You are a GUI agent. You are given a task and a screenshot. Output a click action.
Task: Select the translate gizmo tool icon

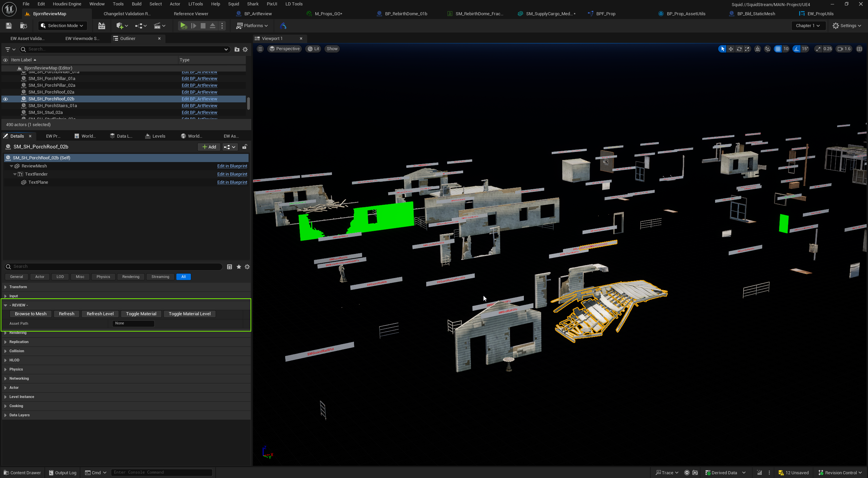click(731, 49)
